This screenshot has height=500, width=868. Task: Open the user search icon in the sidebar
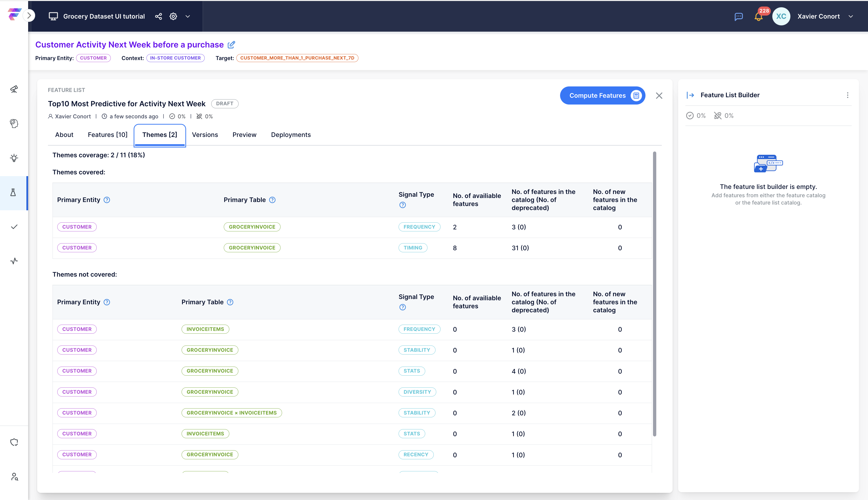point(14,477)
